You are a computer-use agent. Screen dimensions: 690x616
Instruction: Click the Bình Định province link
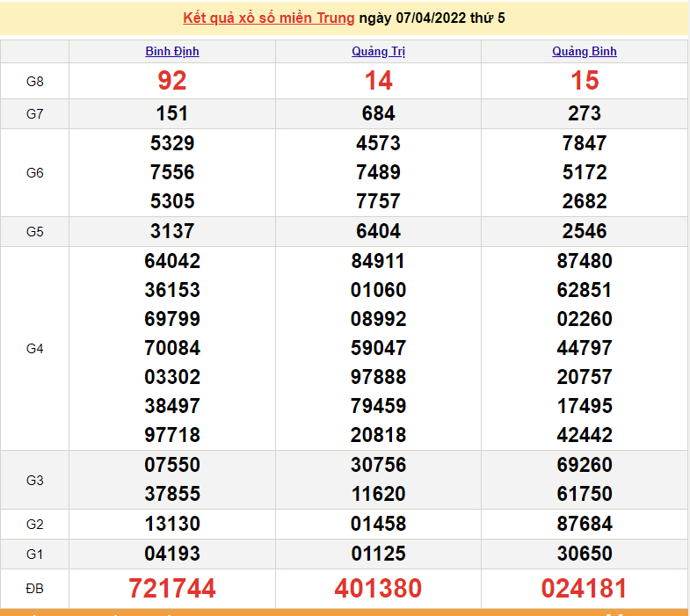172,51
